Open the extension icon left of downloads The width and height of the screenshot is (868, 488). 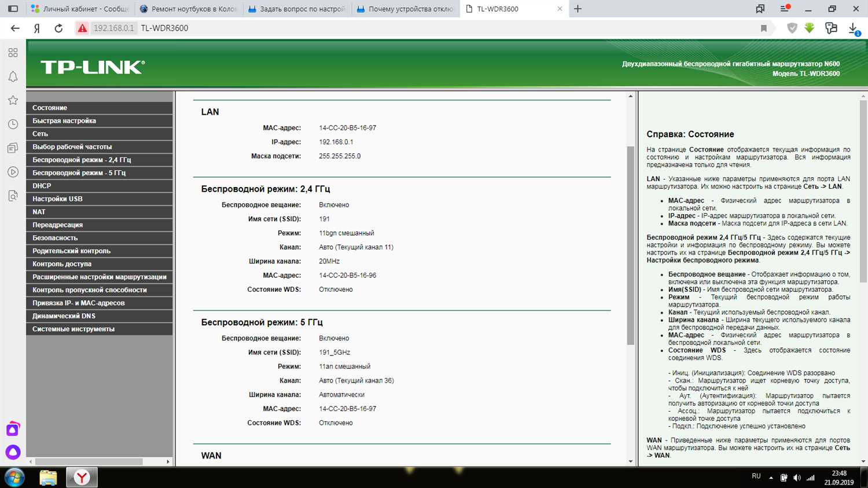click(831, 28)
